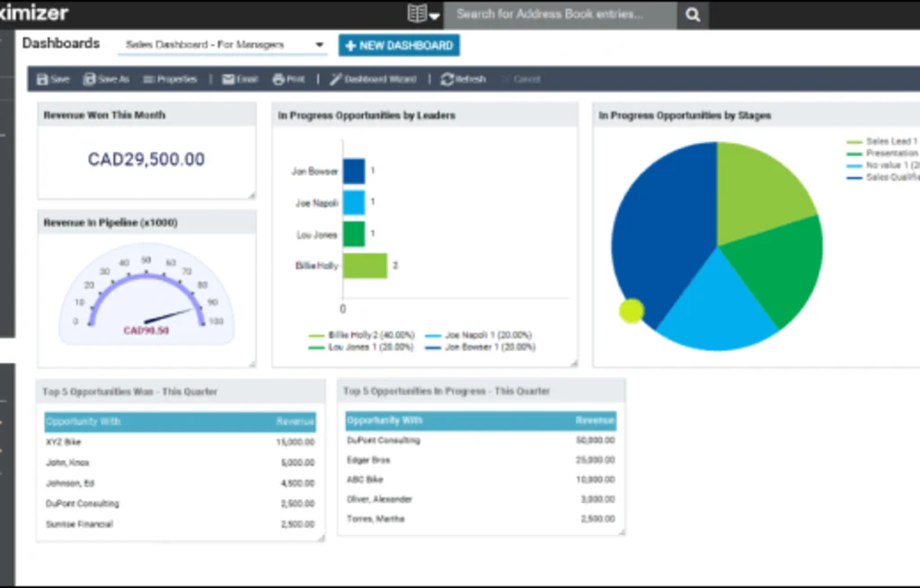The height and width of the screenshot is (588, 920).
Task: Click the search magnifier icon
Action: click(x=693, y=14)
